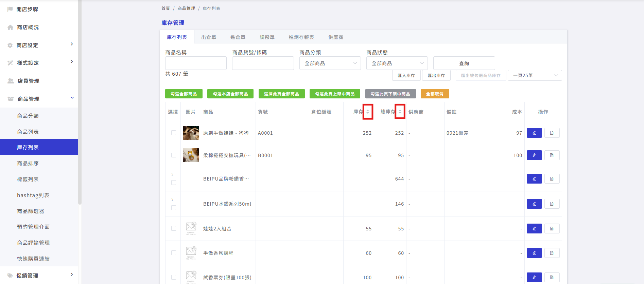The width and height of the screenshot is (644, 284).
Task: Click the wand icon beside 樣式設定
Action: coord(11,63)
